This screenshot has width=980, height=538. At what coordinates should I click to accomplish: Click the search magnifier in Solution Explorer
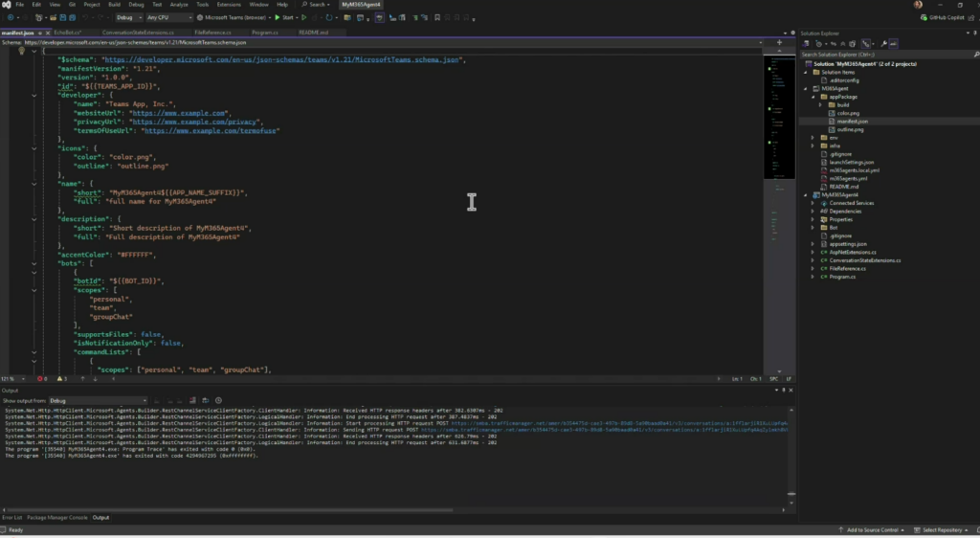[976, 55]
